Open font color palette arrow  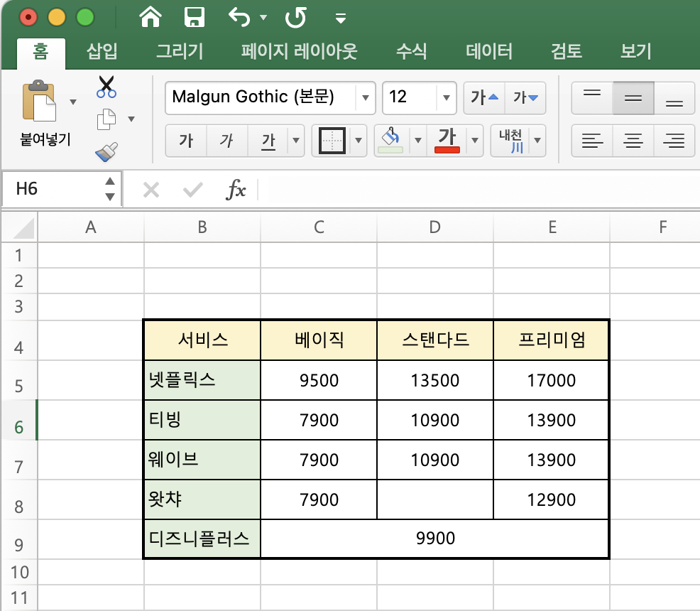point(475,141)
